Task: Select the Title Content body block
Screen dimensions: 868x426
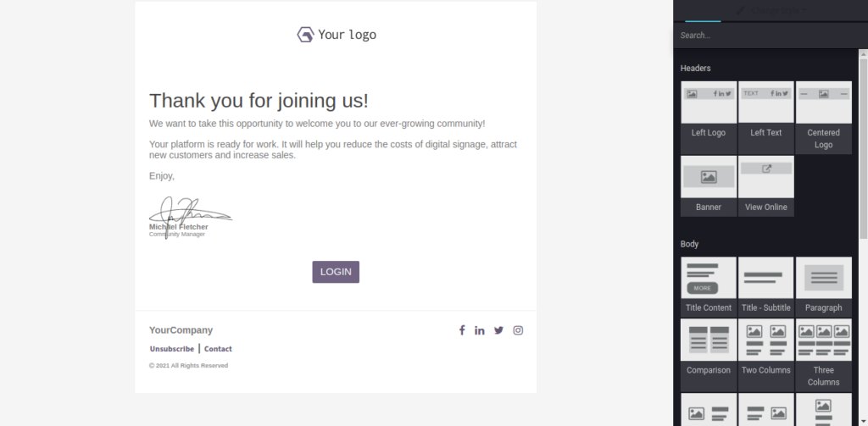Action: [709, 286]
